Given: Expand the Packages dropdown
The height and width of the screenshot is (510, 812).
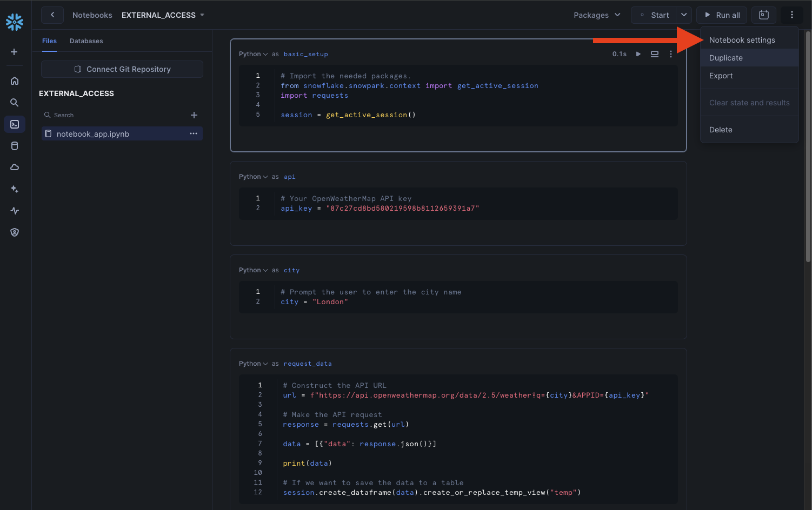Looking at the screenshot, I should coord(597,15).
